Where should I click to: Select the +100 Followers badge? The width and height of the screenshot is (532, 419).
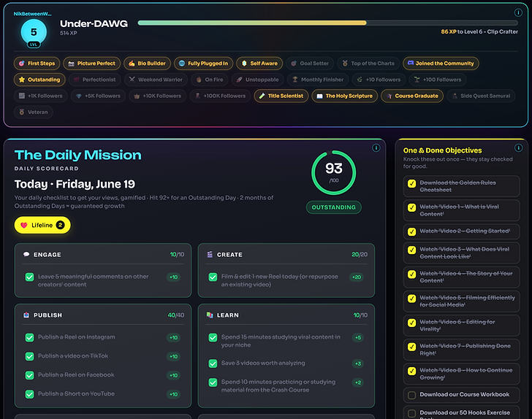coord(438,80)
